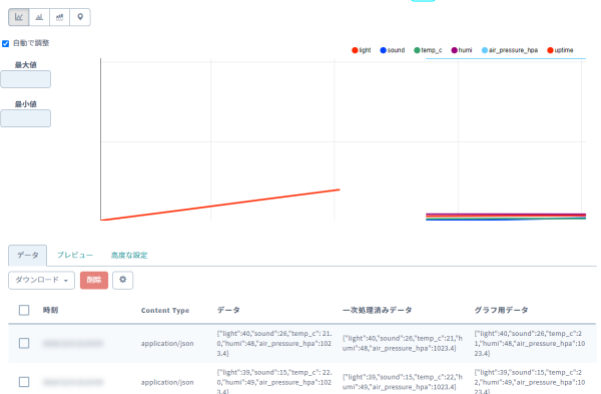
Task: Select the stacked bar chart view icon
Action: (59, 17)
